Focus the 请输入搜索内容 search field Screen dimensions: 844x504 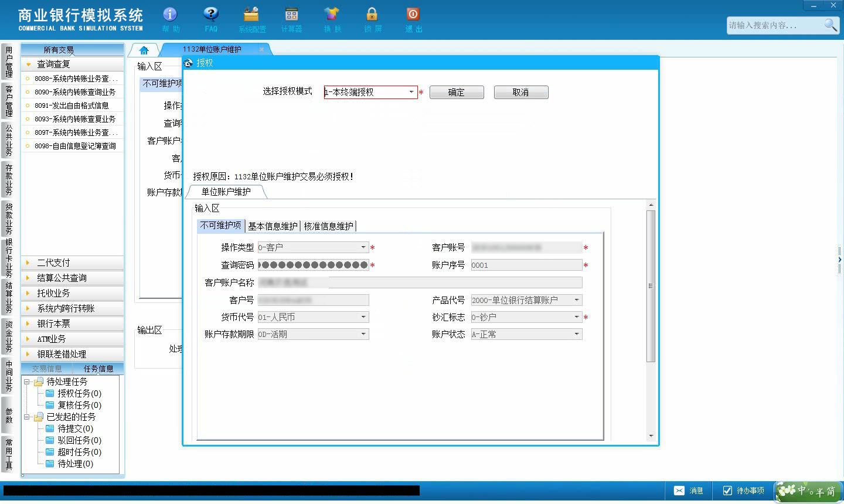tap(774, 25)
